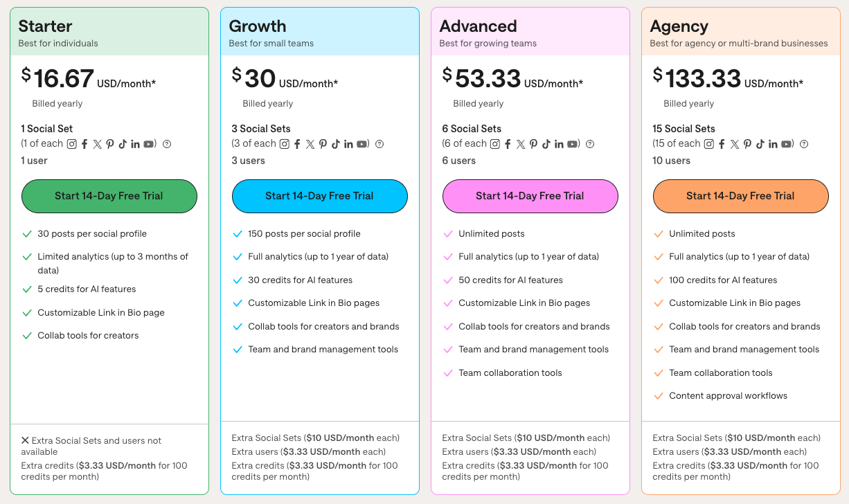Click the checkmark beside Content approval workflows
849x504 pixels.
pyautogui.click(x=659, y=396)
